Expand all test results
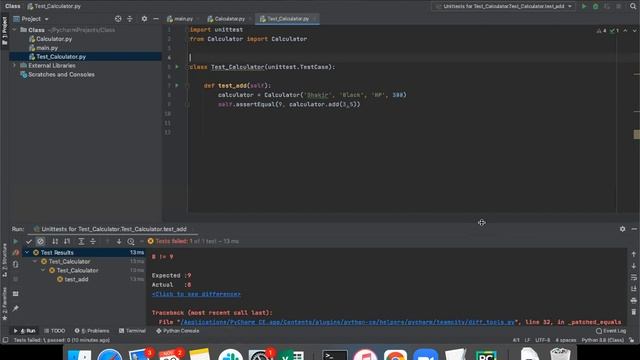640x360 pixels. point(81,241)
